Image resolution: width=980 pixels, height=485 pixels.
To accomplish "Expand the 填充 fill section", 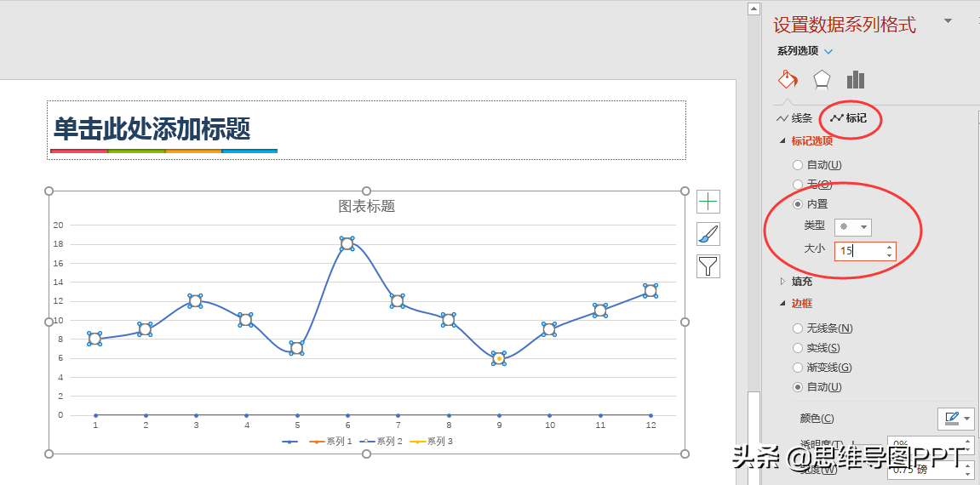I will 800,281.
